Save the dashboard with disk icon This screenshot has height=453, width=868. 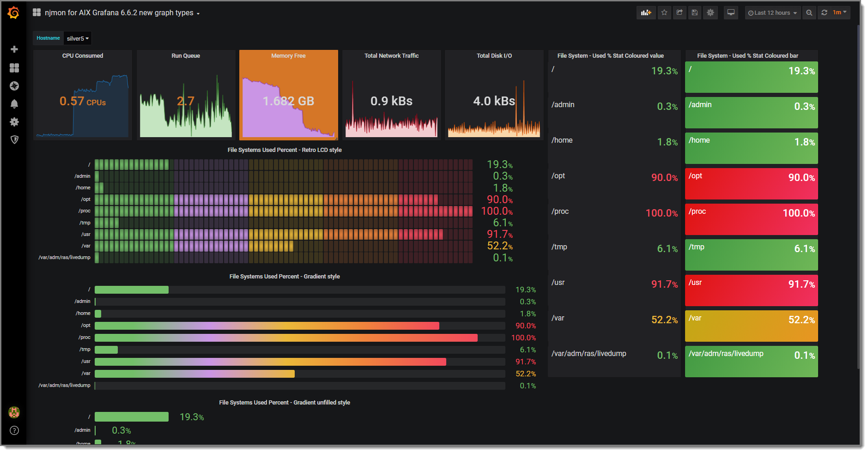(695, 13)
